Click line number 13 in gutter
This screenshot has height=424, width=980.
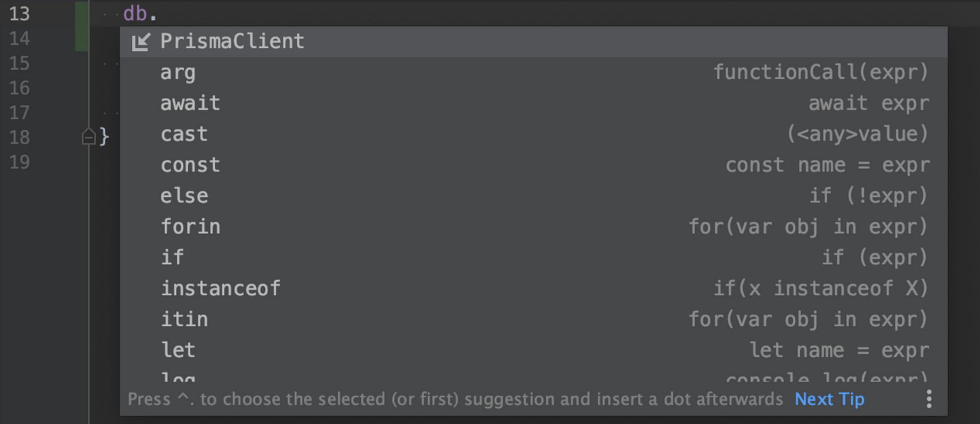pos(20,14)
